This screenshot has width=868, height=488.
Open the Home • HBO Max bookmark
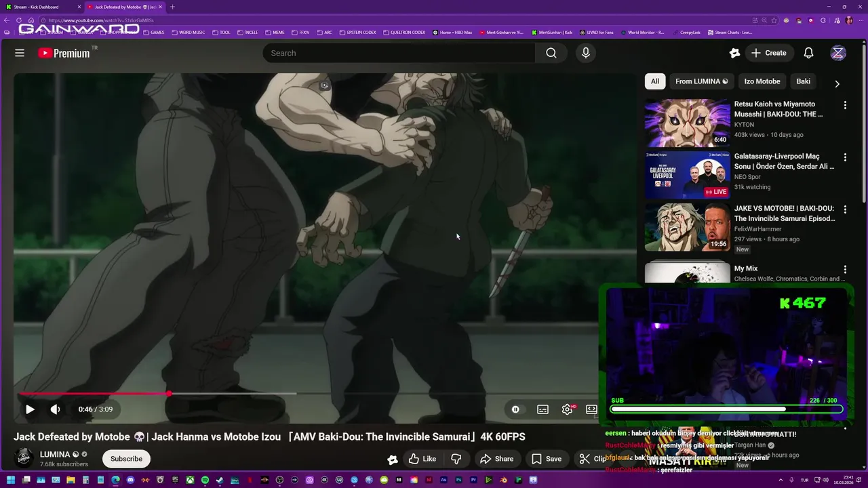tap(452, 33)
